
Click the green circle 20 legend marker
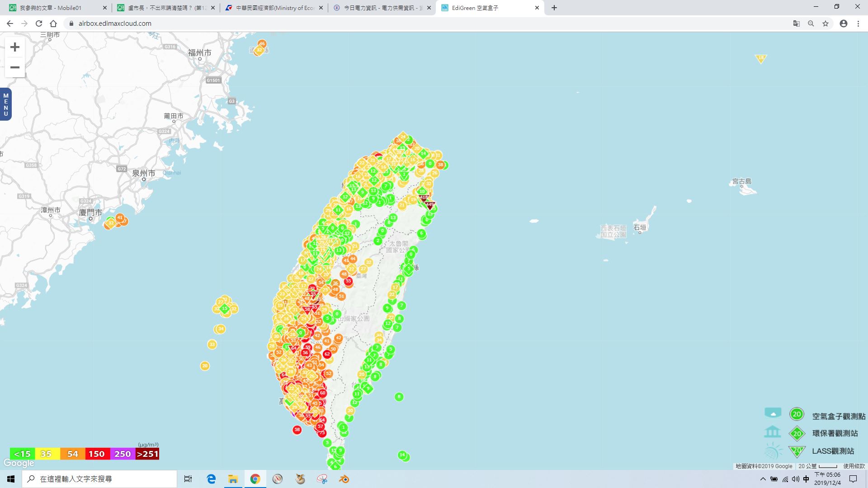(797, 414)
